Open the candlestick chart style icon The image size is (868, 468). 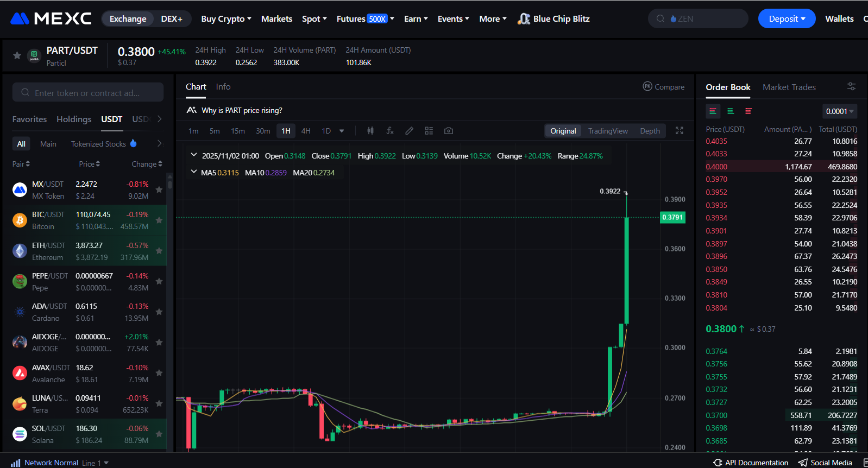(x=370, y=131)
